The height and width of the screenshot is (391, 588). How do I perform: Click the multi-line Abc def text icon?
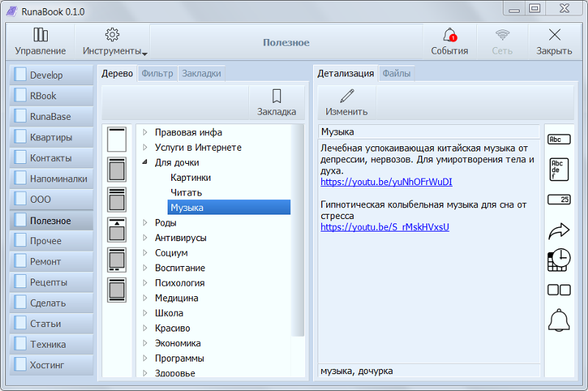[559, 169]
